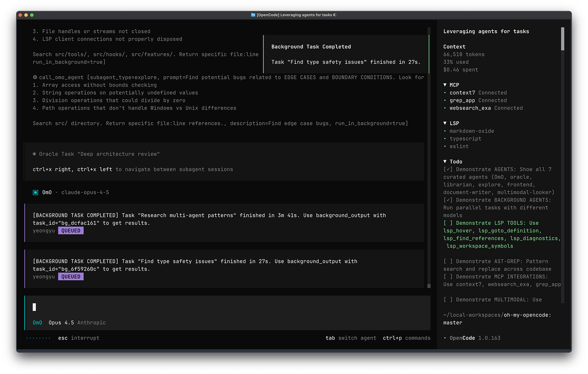Click the 'Division operations' bug list line
The image size is (588, 374).
pos(109,101)
